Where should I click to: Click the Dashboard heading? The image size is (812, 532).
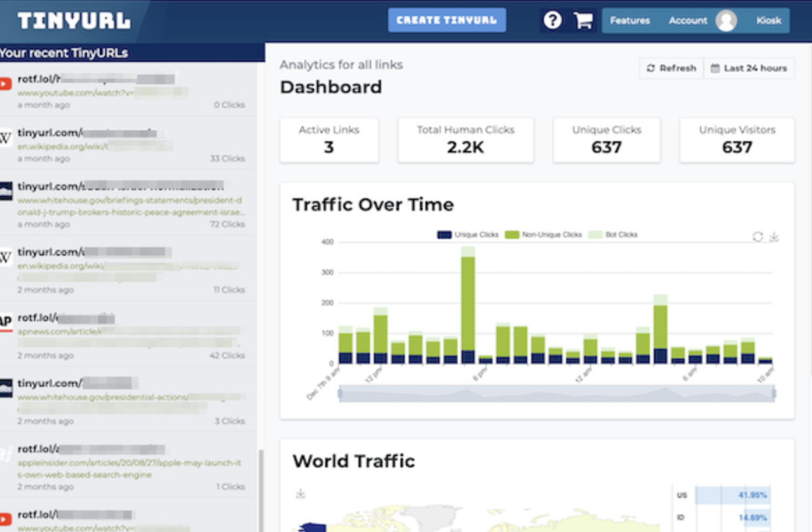(331, 87)
